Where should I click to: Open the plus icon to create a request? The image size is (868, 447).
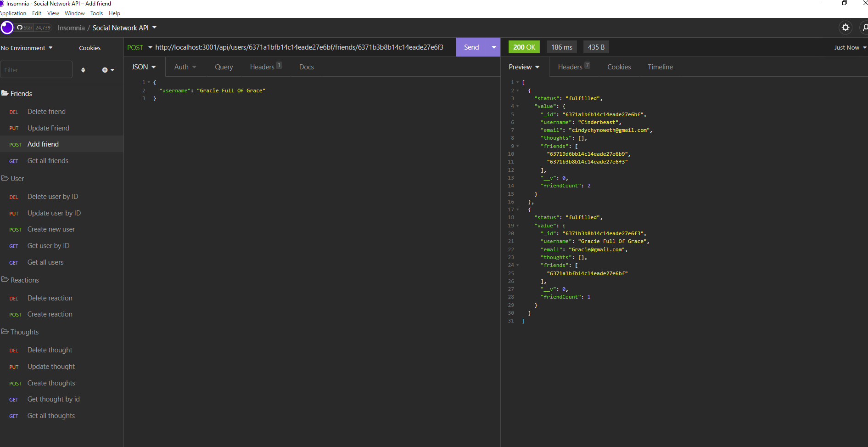click(105, 70)
